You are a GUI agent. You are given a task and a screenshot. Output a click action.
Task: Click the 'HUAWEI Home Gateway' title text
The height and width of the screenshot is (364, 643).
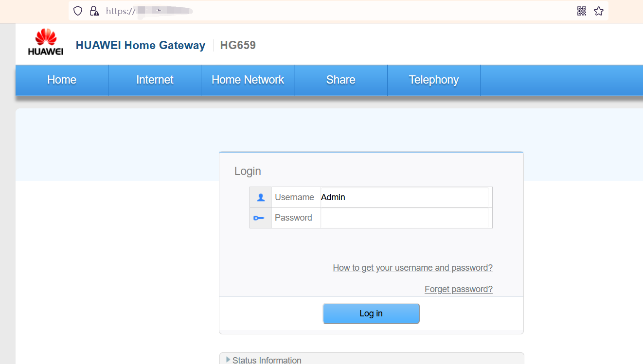coord(141,45)
